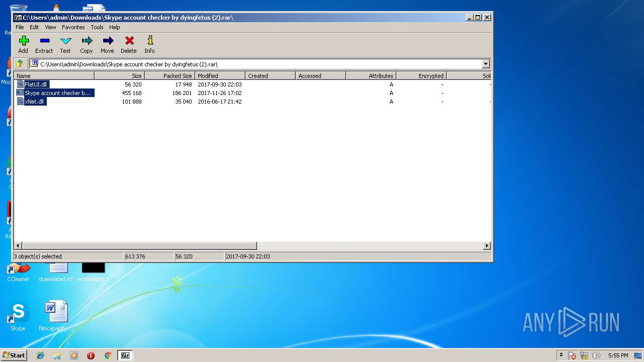Select the xNet.dll file name

(34, 102)
